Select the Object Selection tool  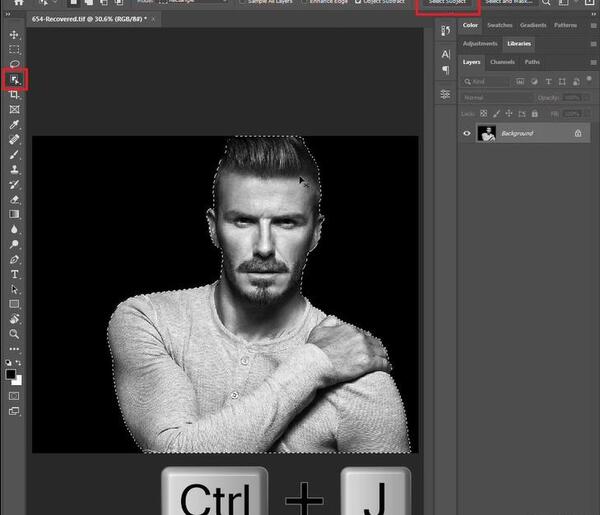(x=15, y=80)
